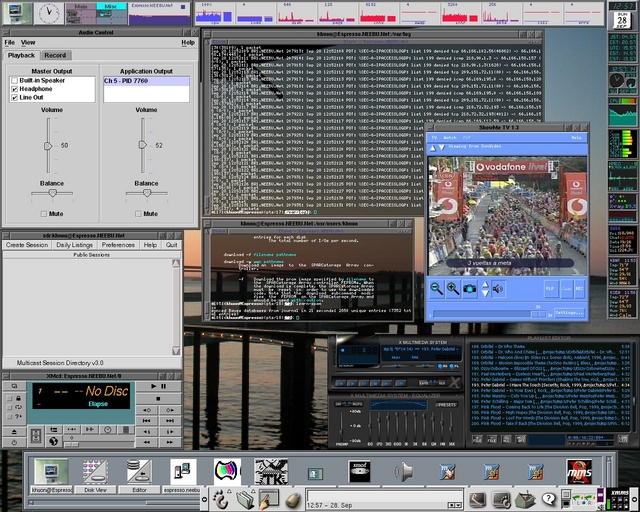Toggle ShowMe TV speaker audio icon
Viewport: 640px width, 512px height.
click(498, 289)
